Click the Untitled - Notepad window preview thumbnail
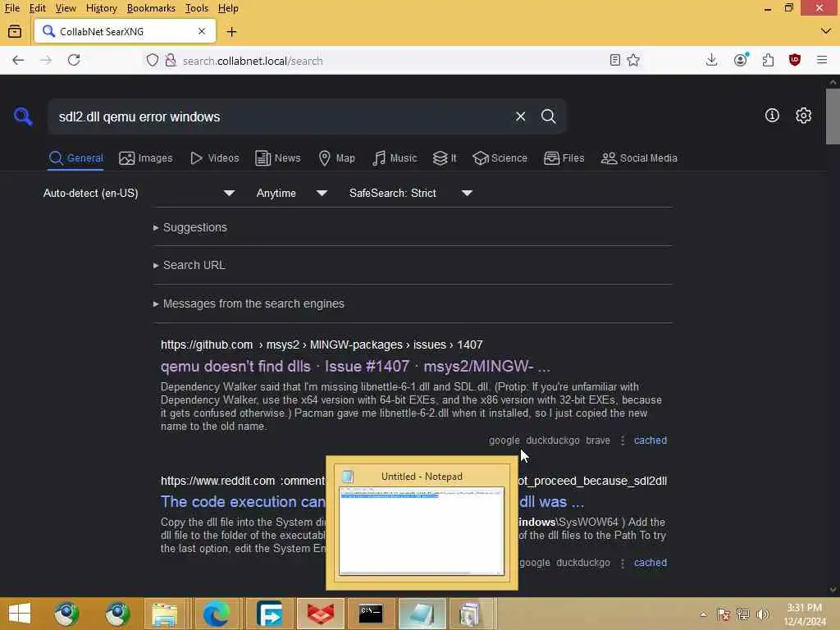Viewport: 840px width, 630px height. click(422, 523)
